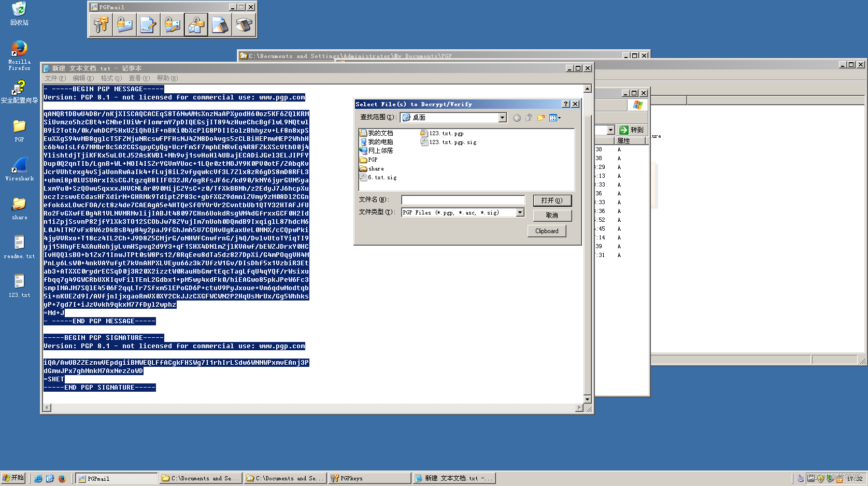The height and width of the screenshot is (486, 868).
Task: Open the 安全配置向导 desktop icon
Action: point(19,92)
